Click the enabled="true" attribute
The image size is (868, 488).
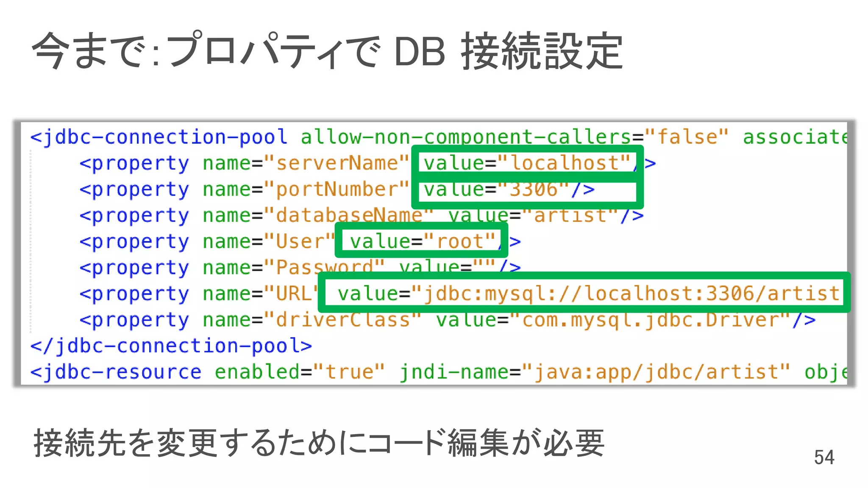click(x=299, y=372)
